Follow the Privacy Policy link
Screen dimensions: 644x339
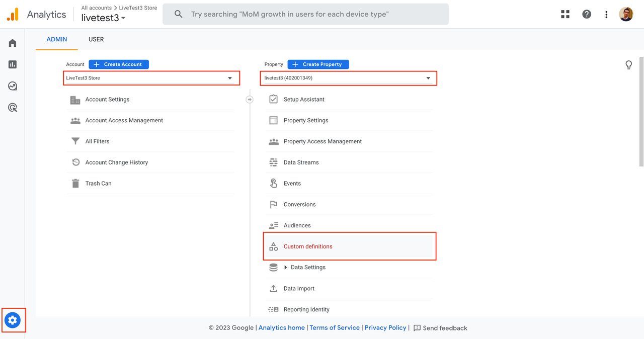[385, 328]
